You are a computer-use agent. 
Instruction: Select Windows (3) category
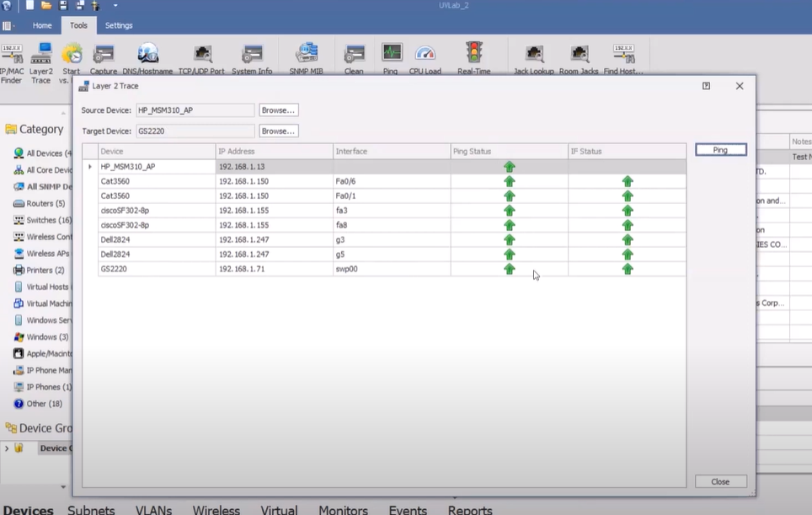click(x=41, y=337)
